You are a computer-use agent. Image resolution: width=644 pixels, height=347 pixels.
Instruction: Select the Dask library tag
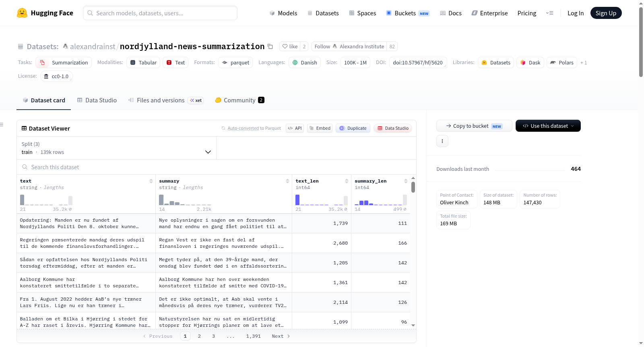(x=530, y=62)
